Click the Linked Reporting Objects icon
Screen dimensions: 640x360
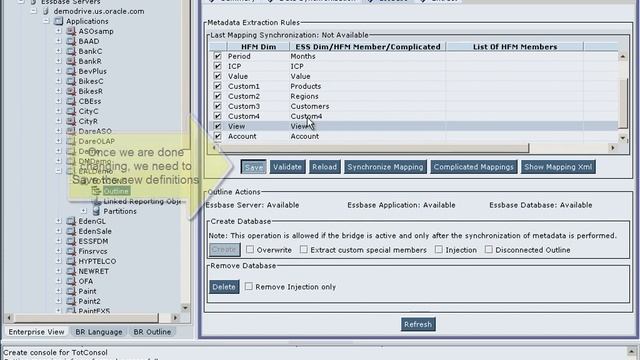[x=96, y=201]
